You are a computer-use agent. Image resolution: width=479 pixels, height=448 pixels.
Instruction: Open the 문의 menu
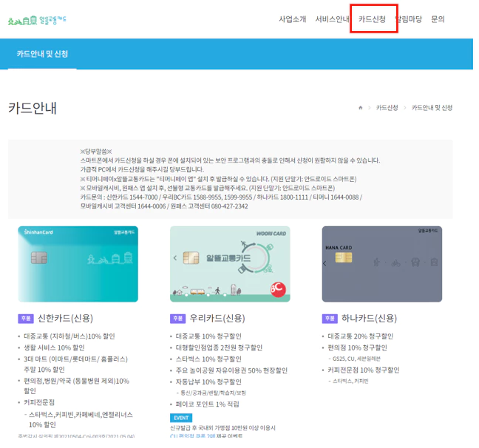tap(438, 19)
